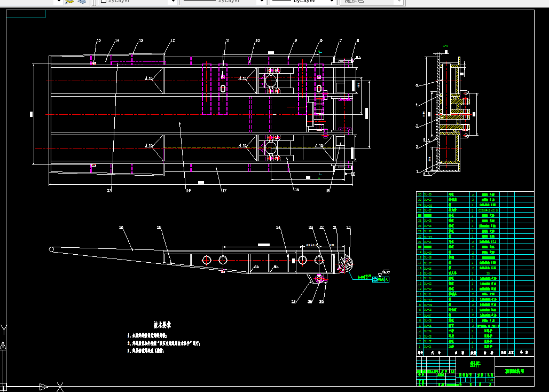Screen dimensions: 549x392
Task: Click the datum A feature frame symbol
Action: pyautogui.click(x=381, y=279)
